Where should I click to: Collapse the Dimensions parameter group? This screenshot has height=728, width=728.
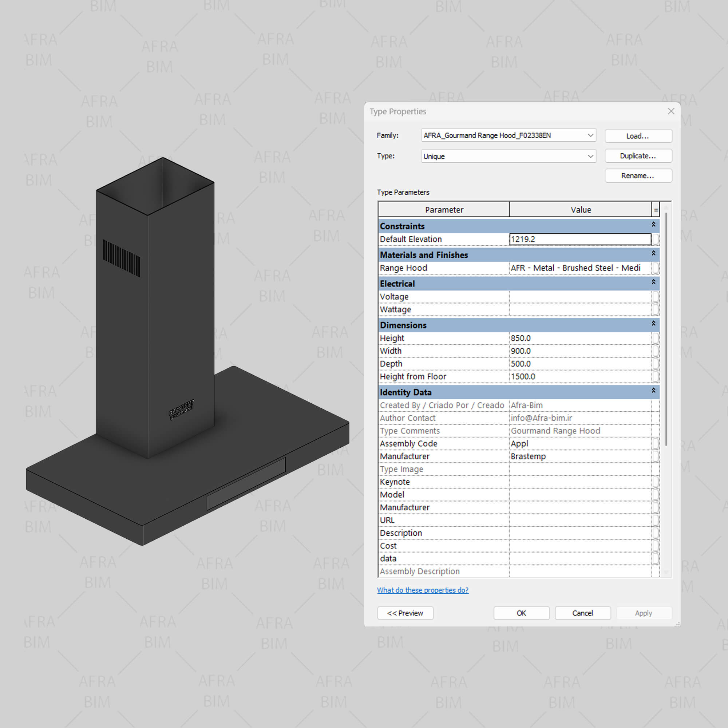point(653,324)
